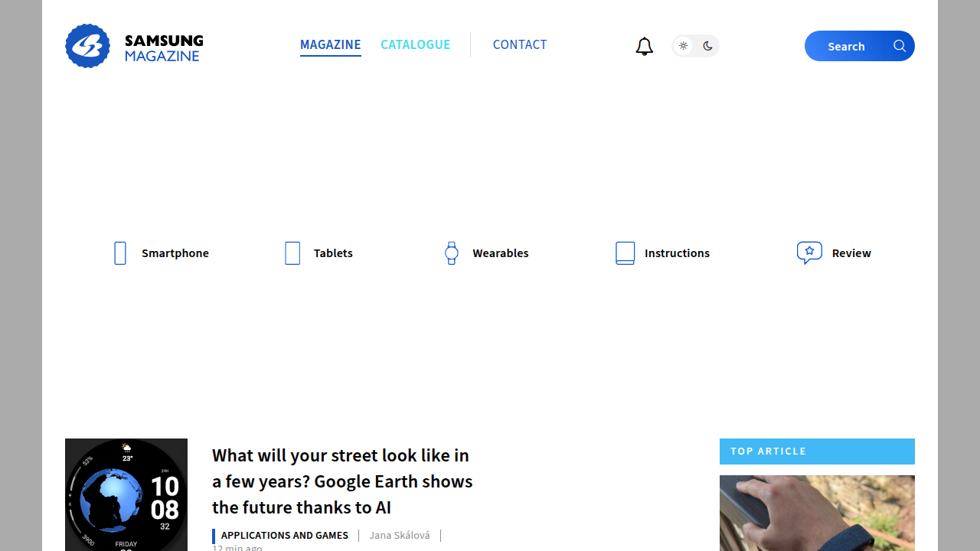Click the Samsung Magazine logo

(x=134, y=46)
